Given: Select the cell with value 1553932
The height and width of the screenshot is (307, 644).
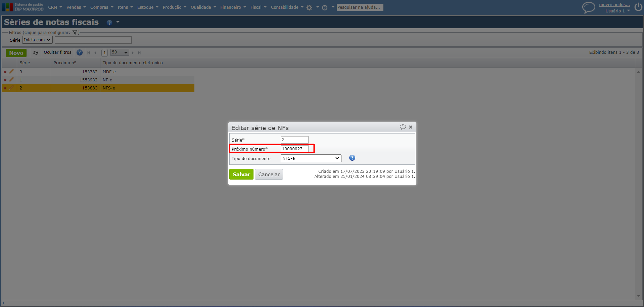Looking at the screenshot, I should [x=76, y=80].
